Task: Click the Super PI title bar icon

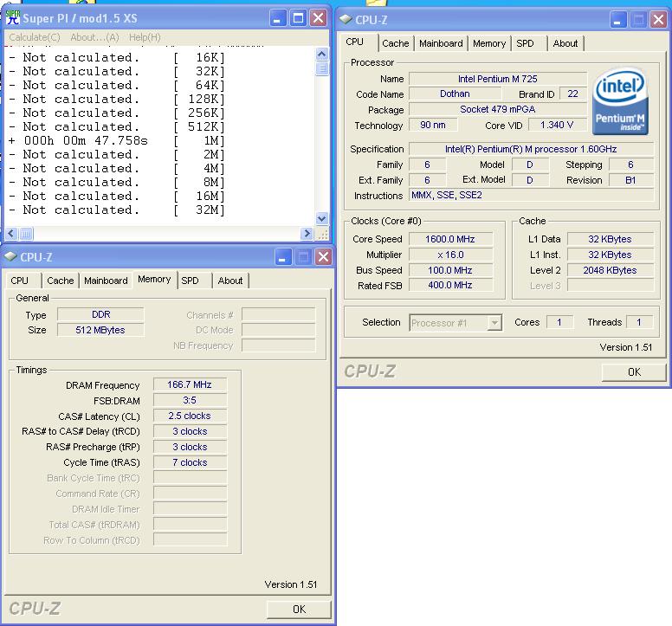Action: [x=13, y=18]
